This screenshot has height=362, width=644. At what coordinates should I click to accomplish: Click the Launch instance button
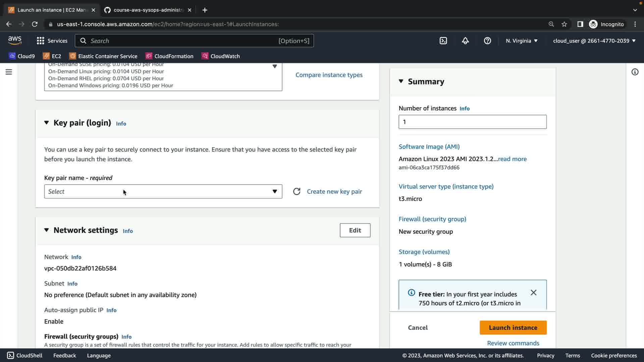point(513,327)
